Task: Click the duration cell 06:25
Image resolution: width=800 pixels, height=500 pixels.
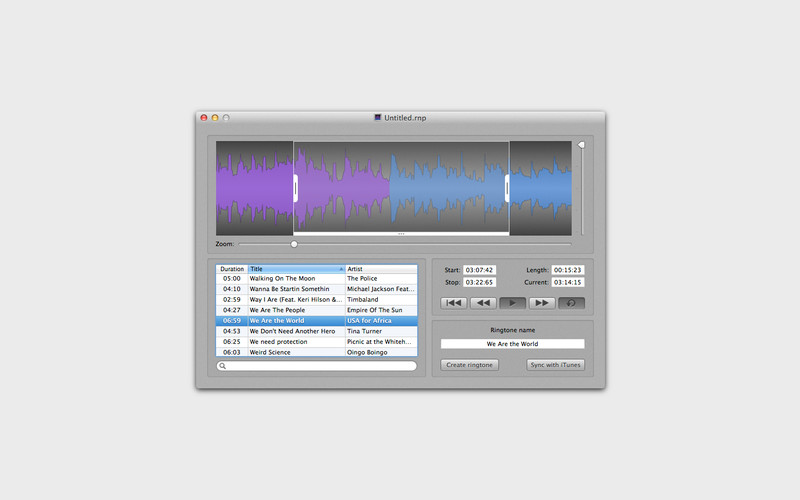Action: coord(232,342)
